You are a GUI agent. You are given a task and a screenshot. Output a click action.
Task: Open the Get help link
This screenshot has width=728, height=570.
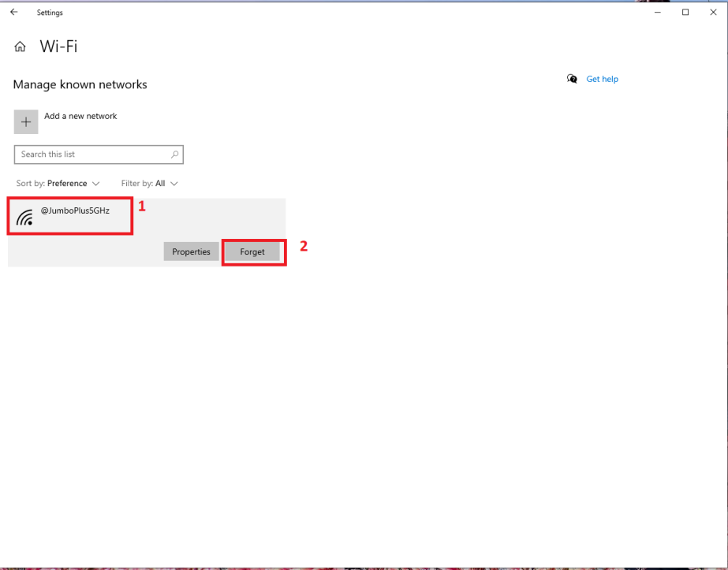pyautogui.click(x=602, y=79)
